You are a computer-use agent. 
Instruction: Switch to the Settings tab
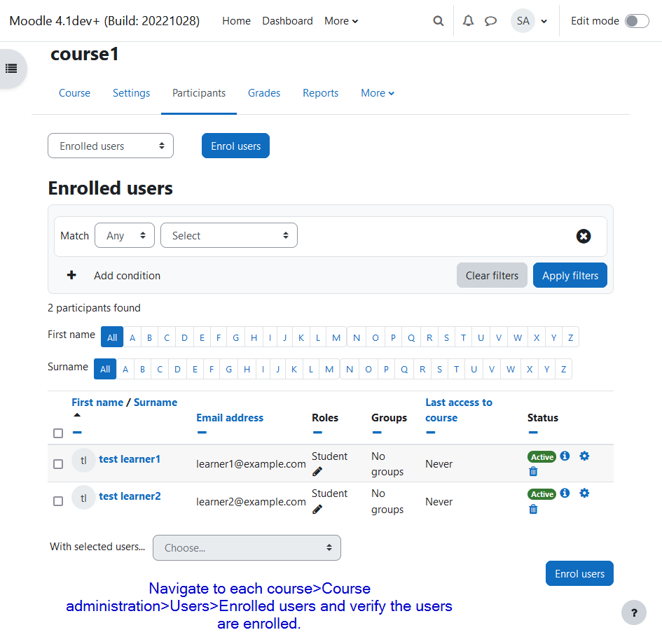tap(131, 93)
